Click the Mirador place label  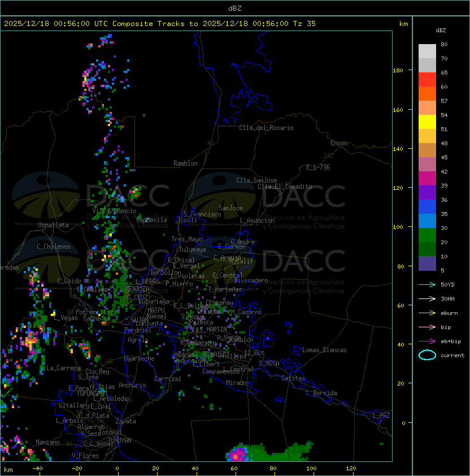(238, 383)
